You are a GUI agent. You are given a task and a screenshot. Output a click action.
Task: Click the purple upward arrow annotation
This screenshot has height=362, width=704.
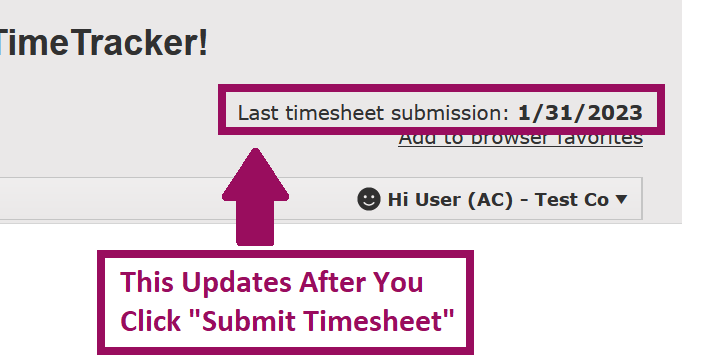tap(255, 197)
